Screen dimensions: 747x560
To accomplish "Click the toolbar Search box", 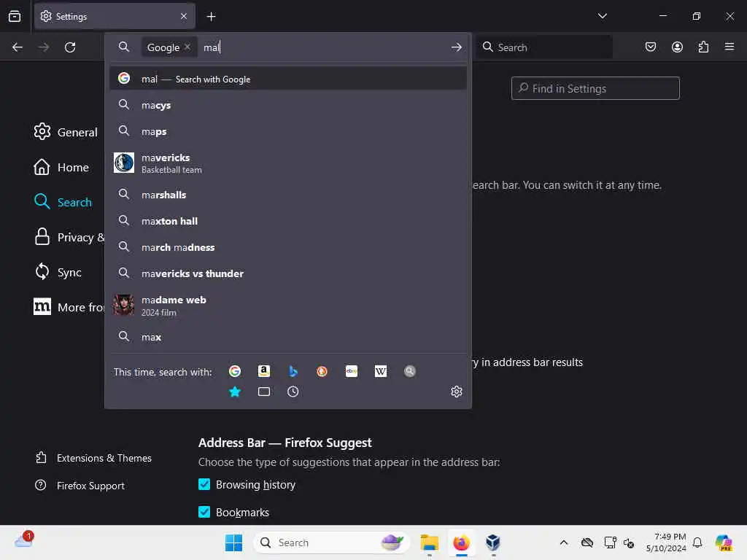I will click(544, 47).
